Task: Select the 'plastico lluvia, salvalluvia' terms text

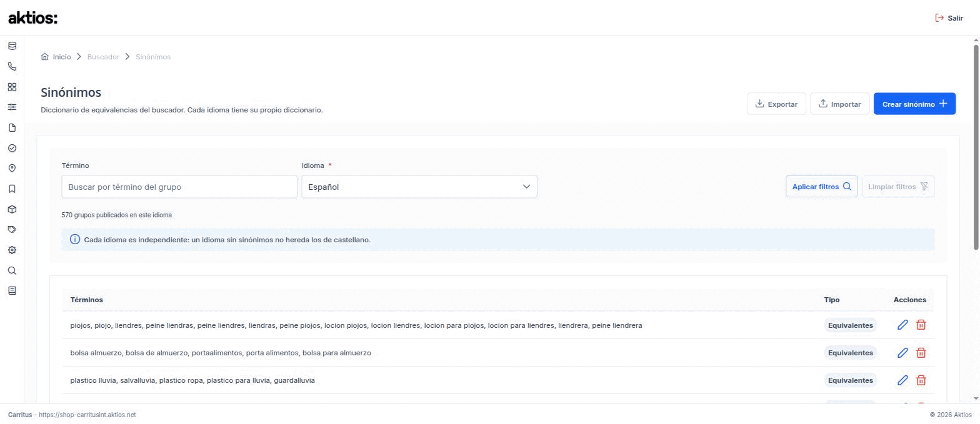Action: tap(192, 380)
